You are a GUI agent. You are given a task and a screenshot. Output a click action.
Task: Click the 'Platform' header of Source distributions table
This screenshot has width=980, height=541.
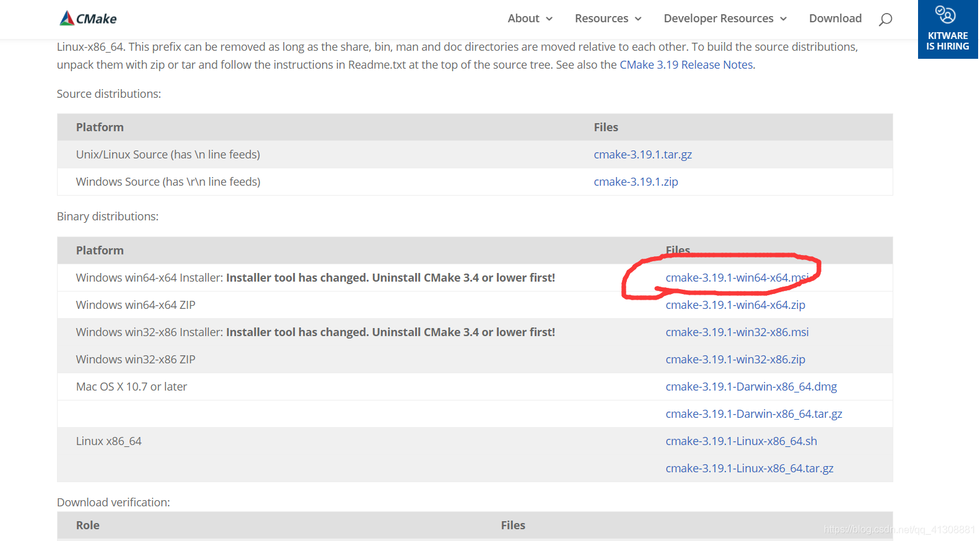pyautogui.click(x=100, y=127)
